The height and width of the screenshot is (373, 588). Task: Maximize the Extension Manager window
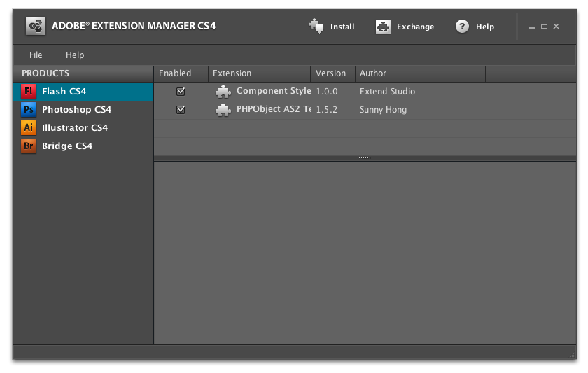click(544, 26)
